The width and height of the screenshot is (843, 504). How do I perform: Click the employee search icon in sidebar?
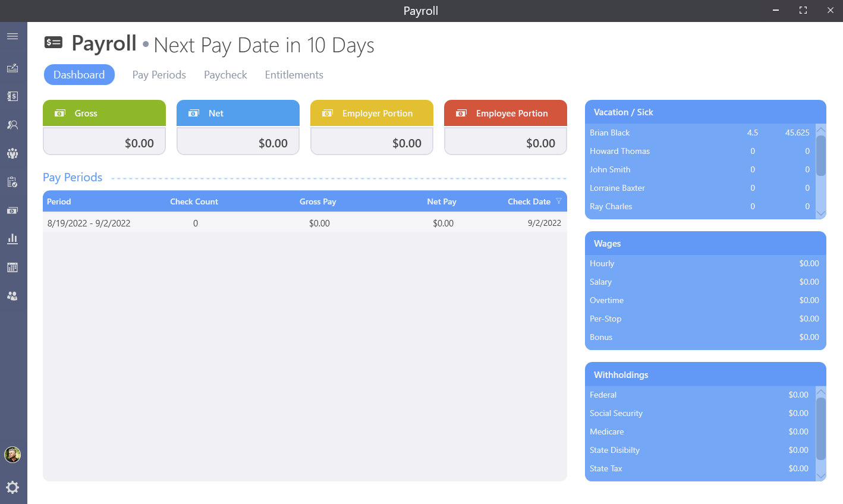pos(12,124)
